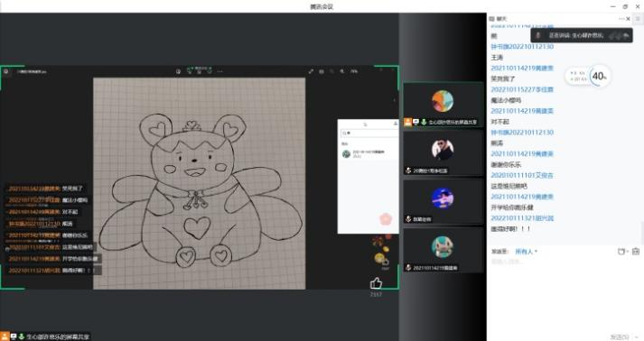This screenshot has height=341, width=644.
Task: Click the thumbs-up like icon
Action: 376,283
